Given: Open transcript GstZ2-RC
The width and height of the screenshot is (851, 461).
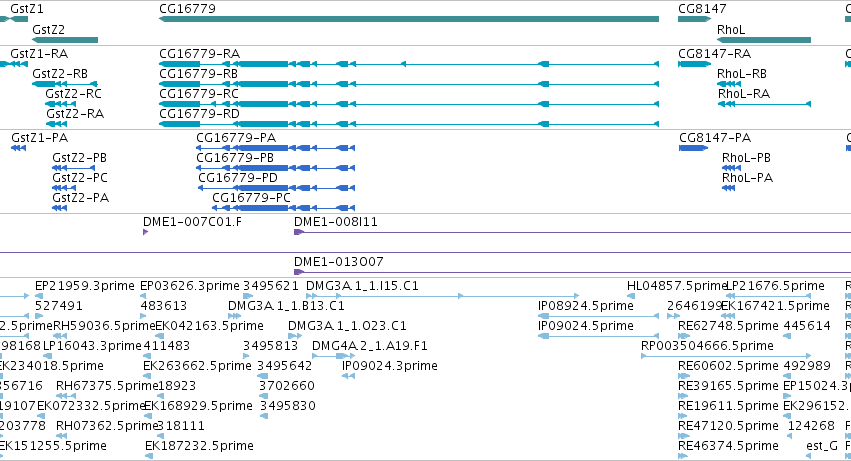Looking at the screenshot, I should coord(73,94).
